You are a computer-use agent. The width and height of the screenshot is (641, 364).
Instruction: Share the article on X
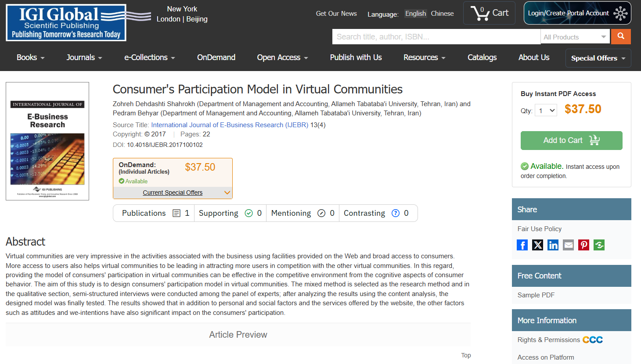pos(537,245)
